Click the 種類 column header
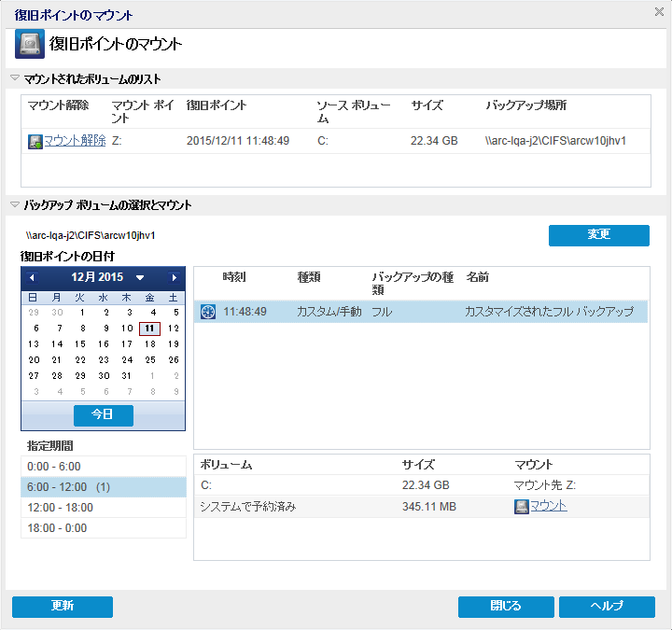The image size is (672, 630). 309,277
